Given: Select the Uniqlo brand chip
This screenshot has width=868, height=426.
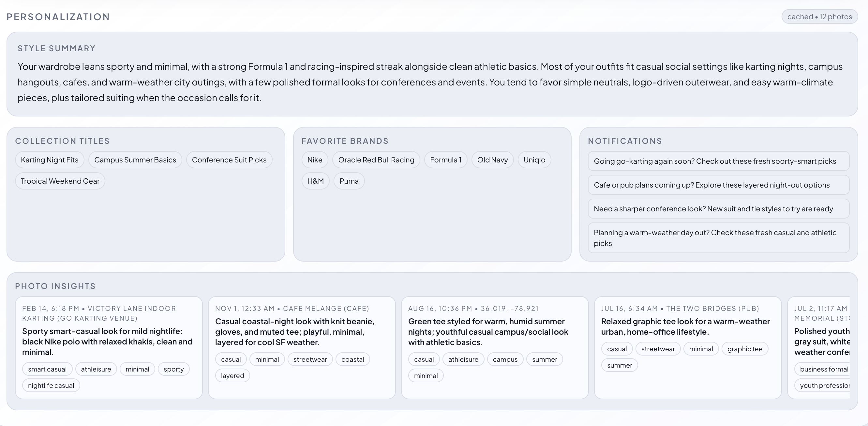Looking at the screenshot, I should click(x=534, y=160).
